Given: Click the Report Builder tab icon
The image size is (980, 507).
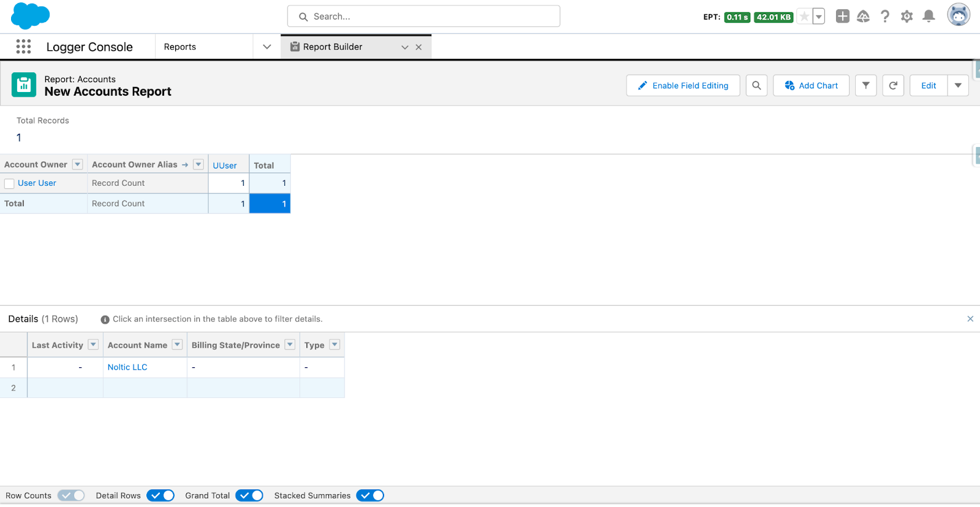Looking at the screenshot, I should click(295, 47).
